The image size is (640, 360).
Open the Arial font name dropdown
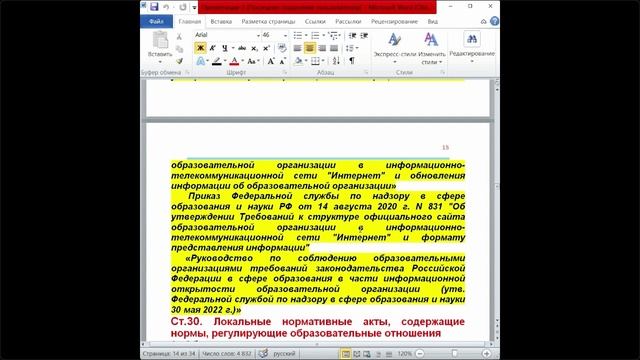pyautogui.click(x=258, y=36)
